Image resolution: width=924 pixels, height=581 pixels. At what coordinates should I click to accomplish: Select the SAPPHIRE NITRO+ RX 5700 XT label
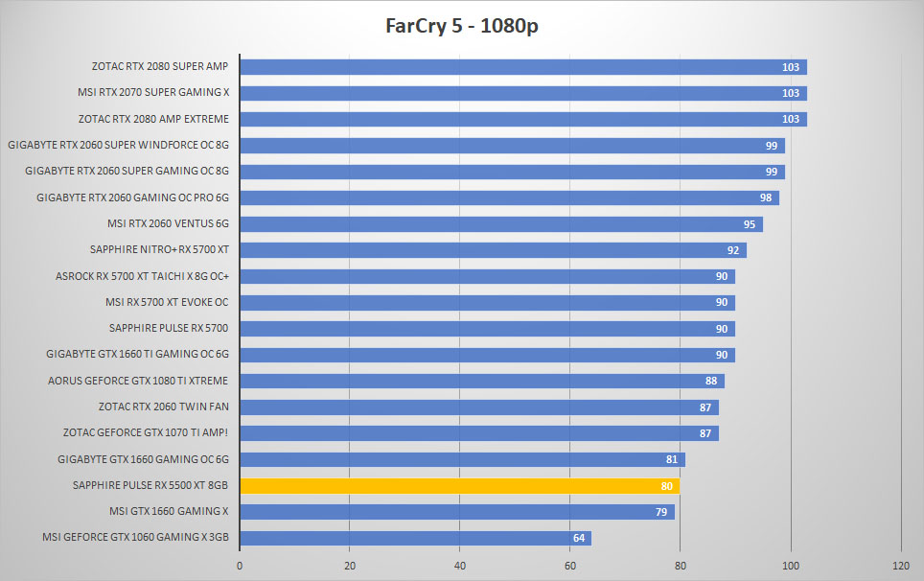[159, 249]
